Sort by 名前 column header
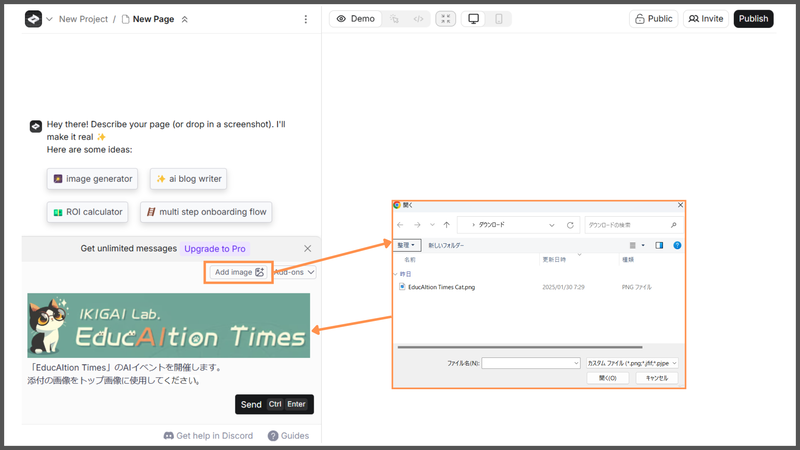This screenshot has height=450, width=800. point(410,260)
